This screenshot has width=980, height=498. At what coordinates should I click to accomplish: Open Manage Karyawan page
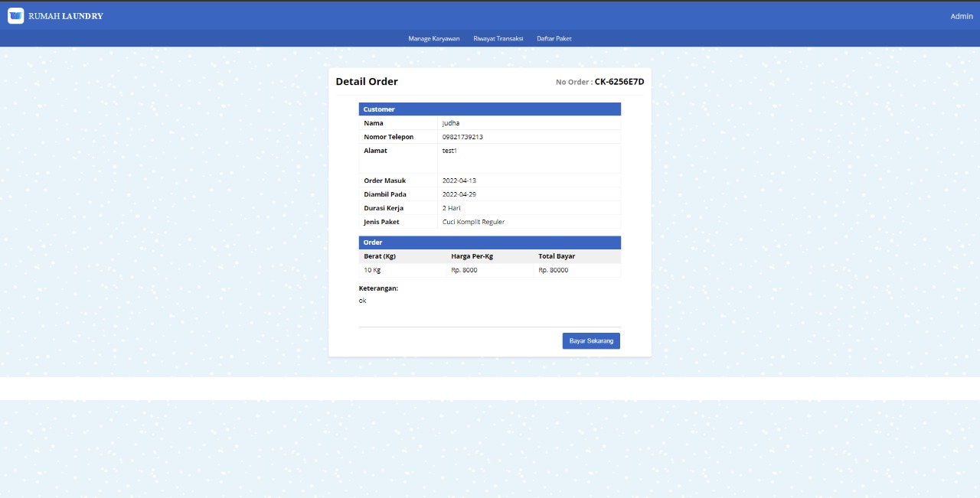pos(434,37)
